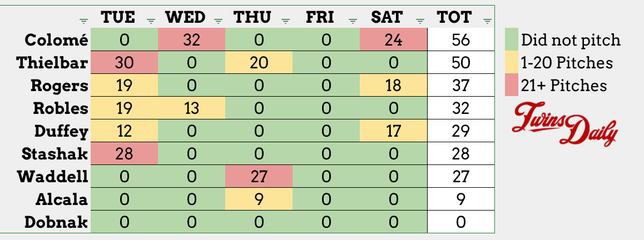Click the green Did not pitch swatch
Image resolution: width=644 pixels, height=240 pixels.
(511, 40)
